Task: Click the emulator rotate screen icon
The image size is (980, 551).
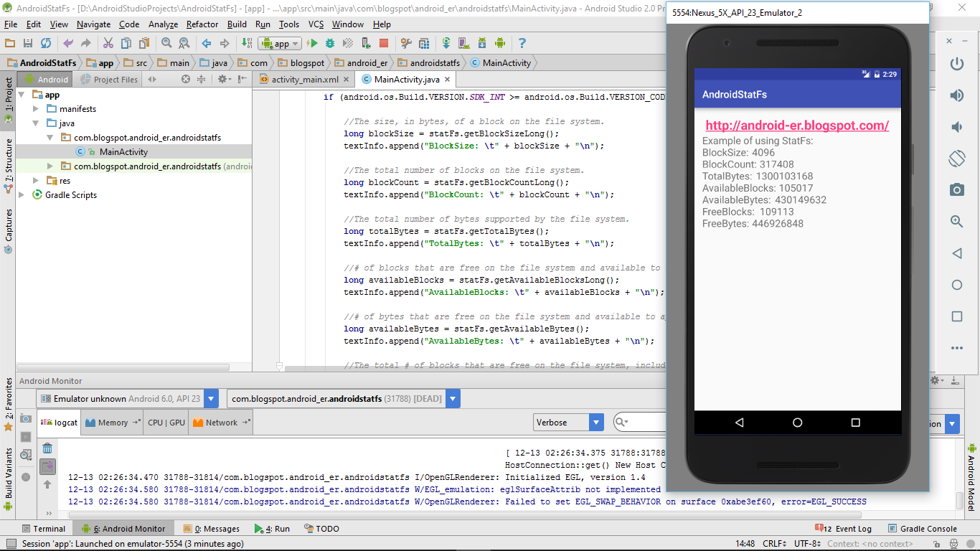Action: [x=956, y=158]
